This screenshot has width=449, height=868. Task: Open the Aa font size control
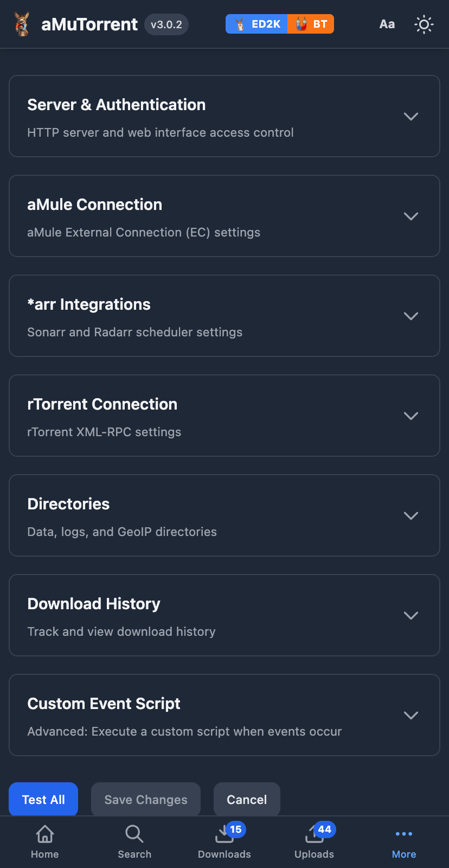(x=387, y=24)
